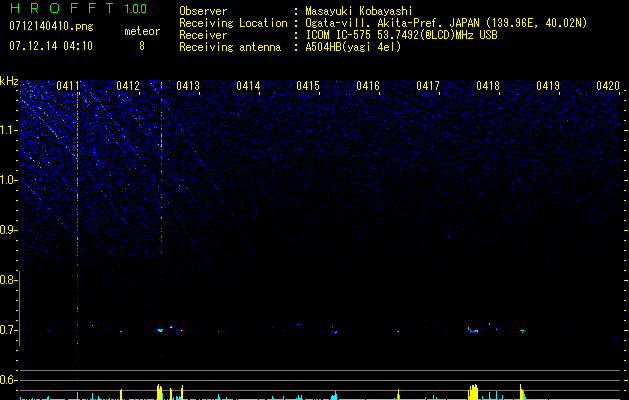Click the 0.6 kHz frequency axis label

pyautogui.click(x=7, y=380)
